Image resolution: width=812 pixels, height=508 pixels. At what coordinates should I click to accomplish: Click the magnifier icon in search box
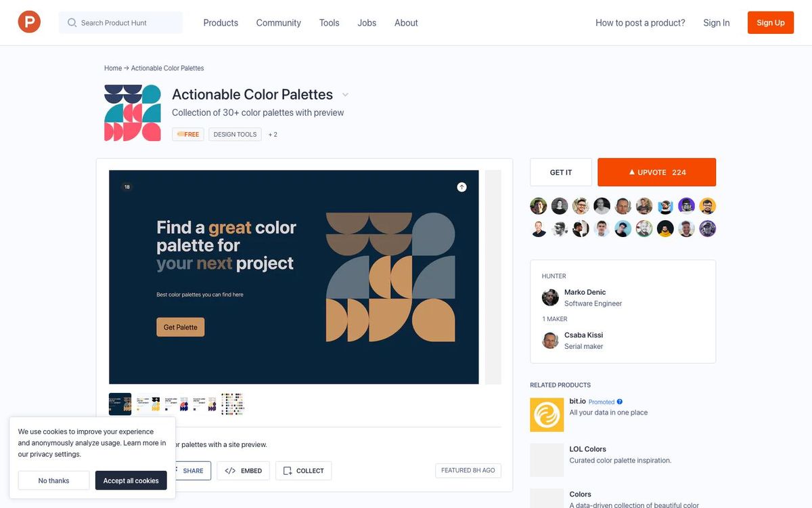click(72, 22)
